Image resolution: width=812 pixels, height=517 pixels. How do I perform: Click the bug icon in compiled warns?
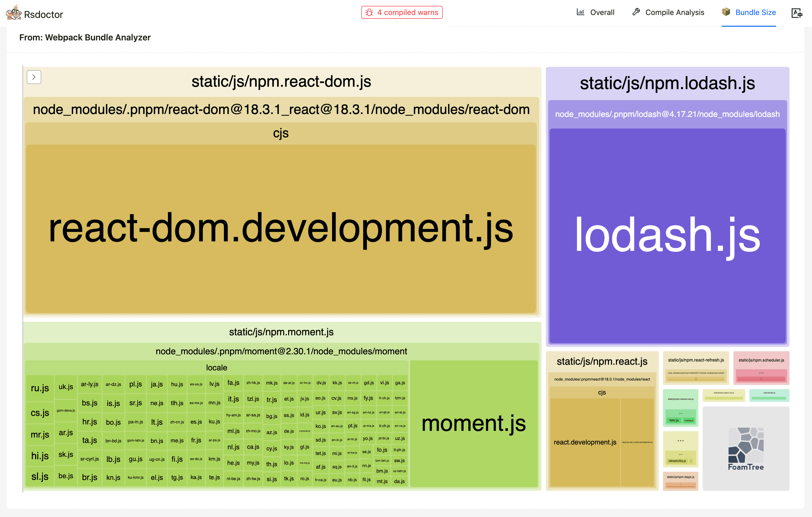369,13
